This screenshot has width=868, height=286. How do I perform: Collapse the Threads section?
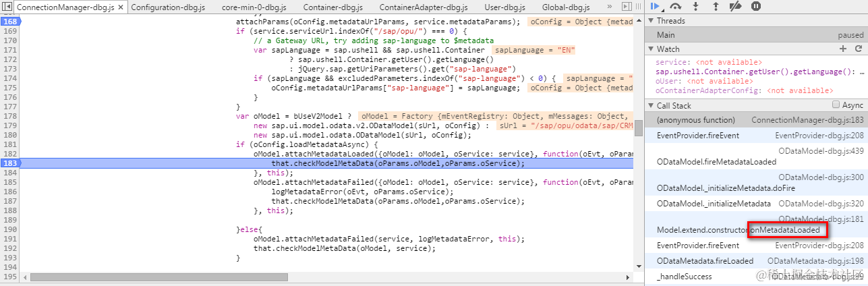pos(652,21)
